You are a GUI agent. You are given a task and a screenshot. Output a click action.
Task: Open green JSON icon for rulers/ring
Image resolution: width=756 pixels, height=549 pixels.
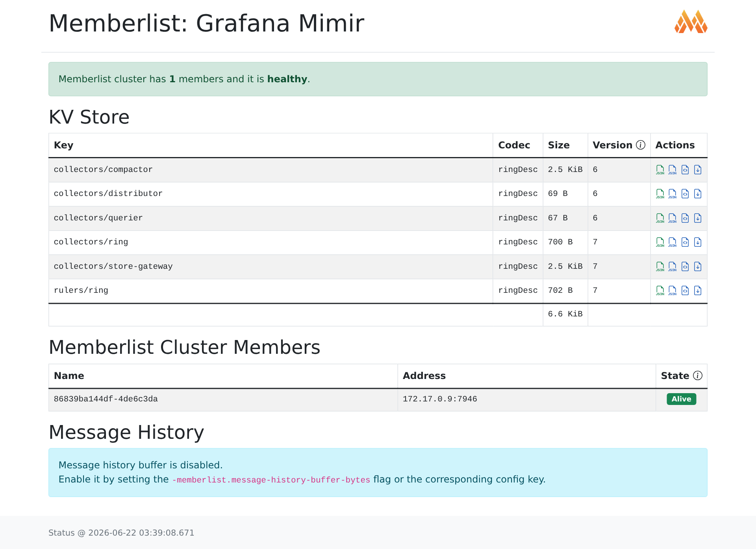click(x=660, y=290)
